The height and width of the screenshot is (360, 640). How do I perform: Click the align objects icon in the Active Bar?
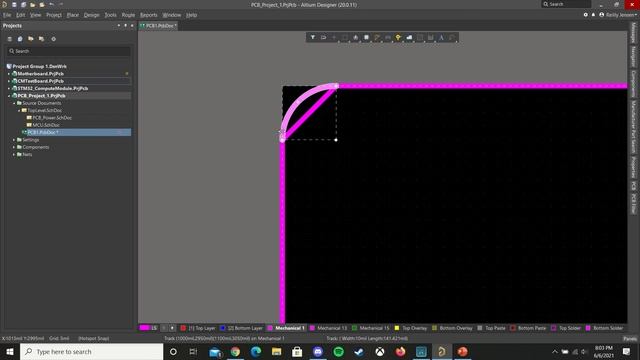click(x=356, y=38)
